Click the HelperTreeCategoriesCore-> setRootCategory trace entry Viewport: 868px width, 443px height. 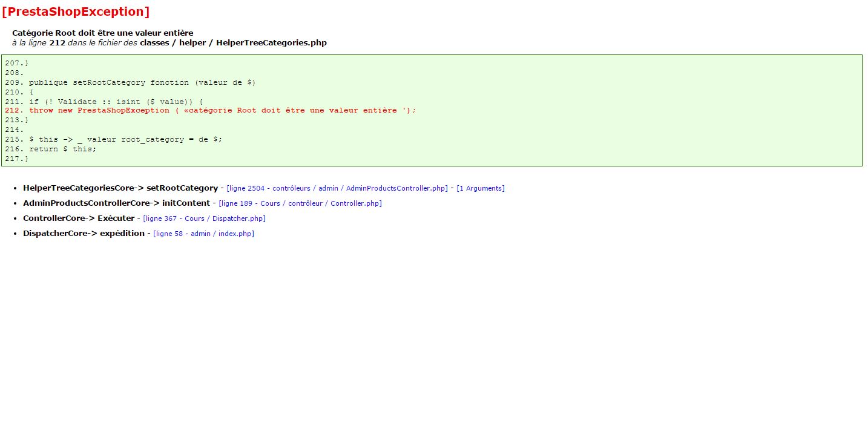tap(120, 188)
